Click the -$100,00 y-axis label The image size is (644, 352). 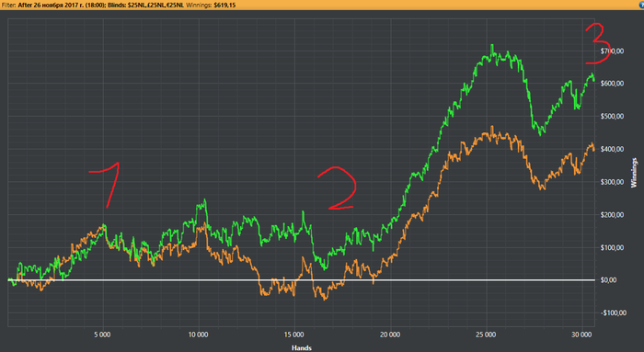[x=614, y=312]
